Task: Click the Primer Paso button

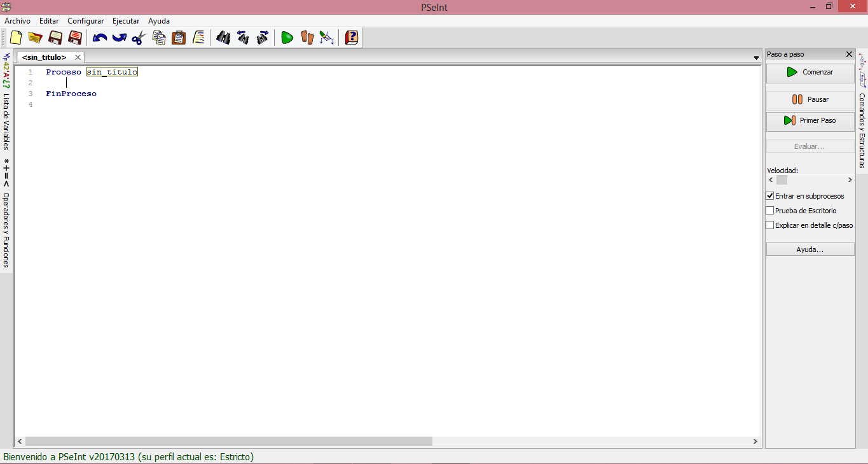Action: click(x=810, y=120)
